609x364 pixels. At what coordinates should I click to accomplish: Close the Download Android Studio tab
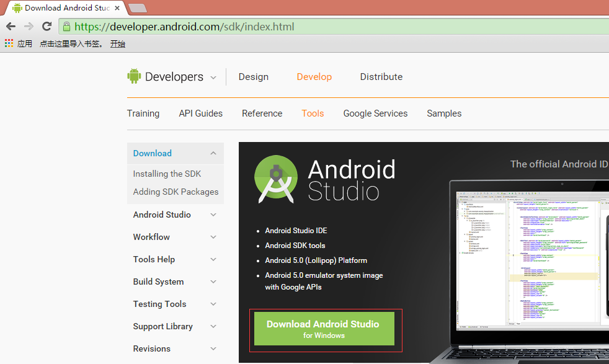pyautogui.click(x=117, y=8)
